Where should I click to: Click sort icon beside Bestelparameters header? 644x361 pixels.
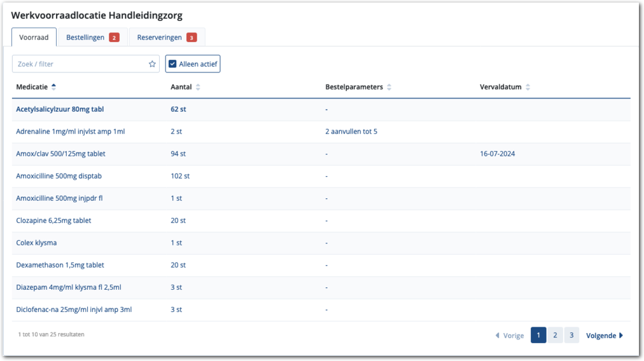[389, 87]
